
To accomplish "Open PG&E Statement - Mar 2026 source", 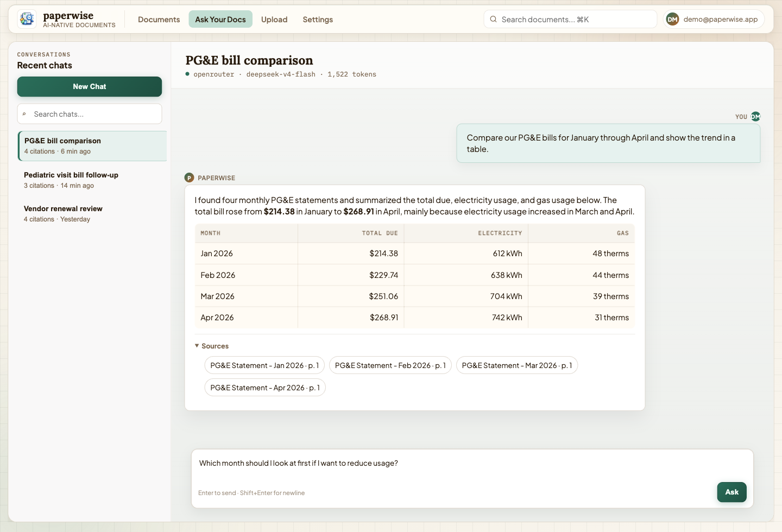I will tap(517, 365).
